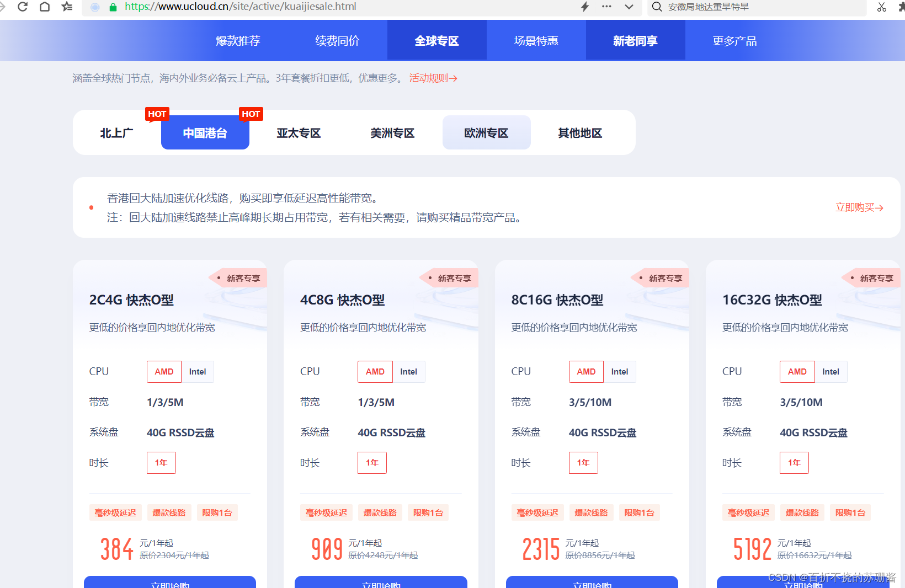The image size is (905, 588).
Task: Open the three-dot address bar menu
Action: click(606, 7)
